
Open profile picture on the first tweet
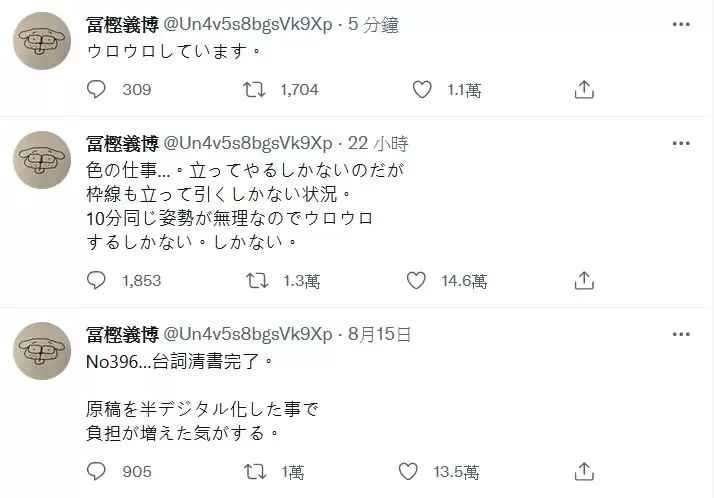coord(42,43)
